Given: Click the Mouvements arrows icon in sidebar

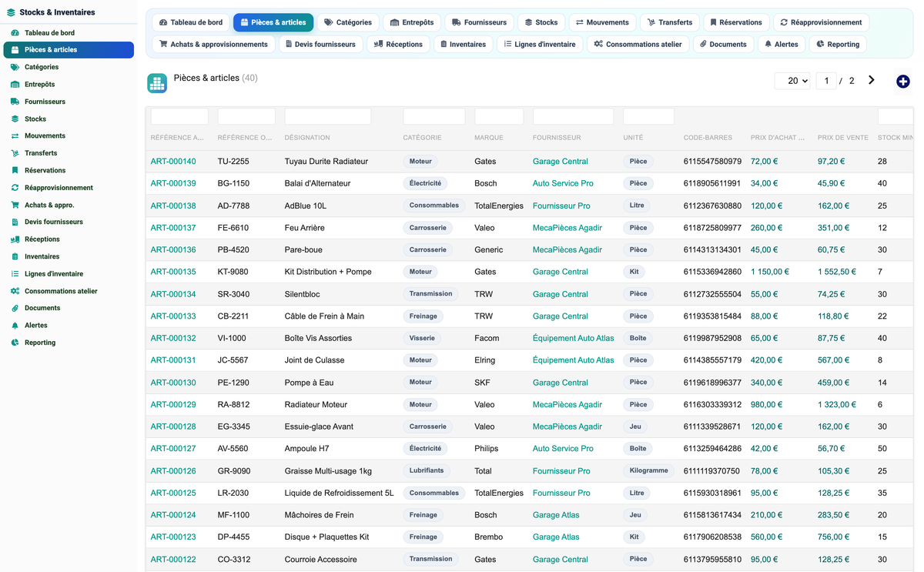Looking at the screenshot, I should pos(15,136).
